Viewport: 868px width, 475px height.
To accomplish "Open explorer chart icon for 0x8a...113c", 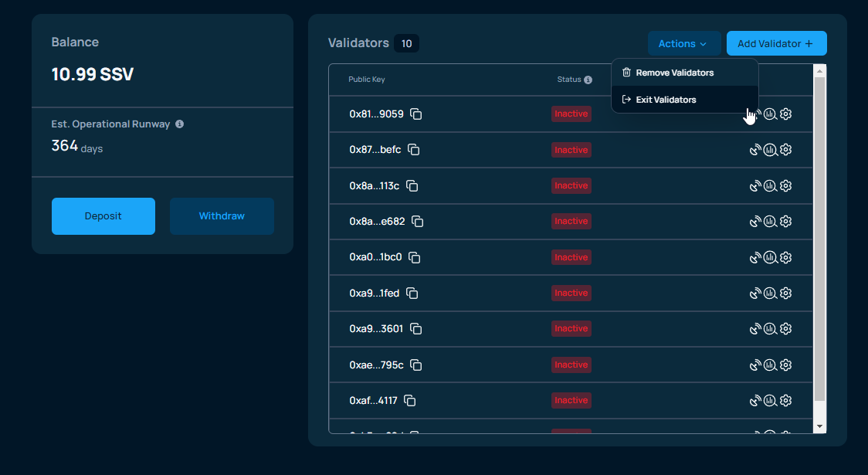I will 770,185.
